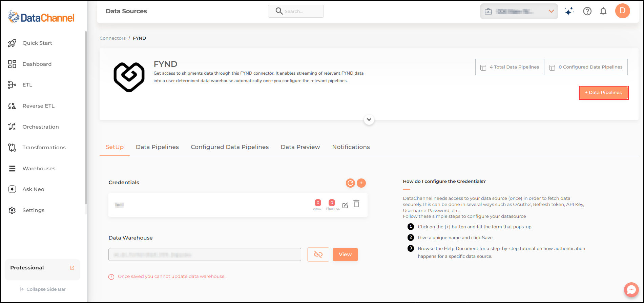Expand the FYND connector details chevron
The width and height of the screenshot is (644, 303).
[x=369, y=120]
